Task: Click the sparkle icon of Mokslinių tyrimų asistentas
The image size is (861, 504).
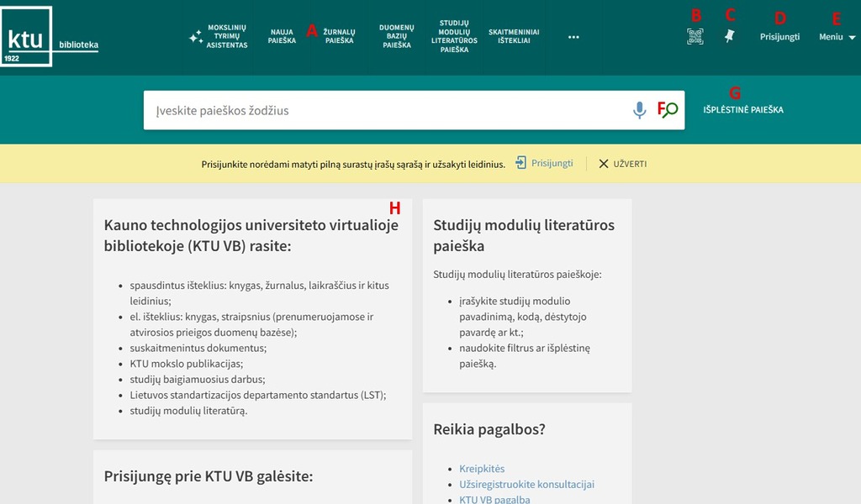Action: coord(195,37)
